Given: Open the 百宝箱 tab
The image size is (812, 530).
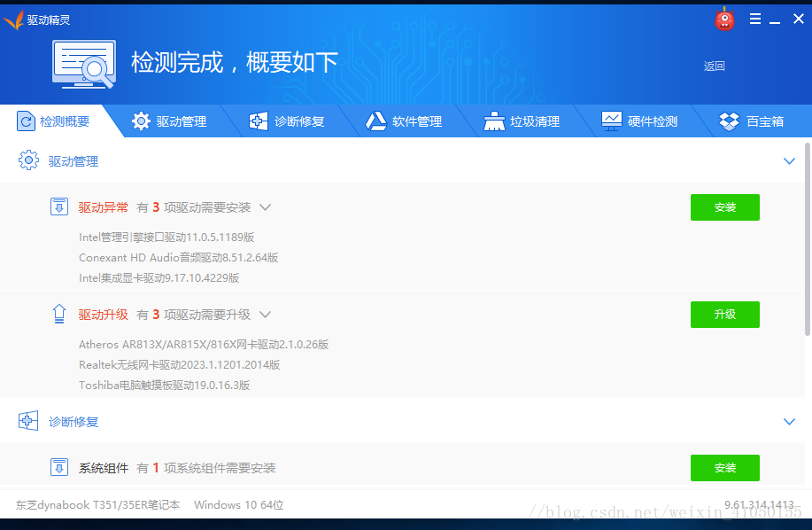Looking at the screenshot, I should click(x=752, y=121).
